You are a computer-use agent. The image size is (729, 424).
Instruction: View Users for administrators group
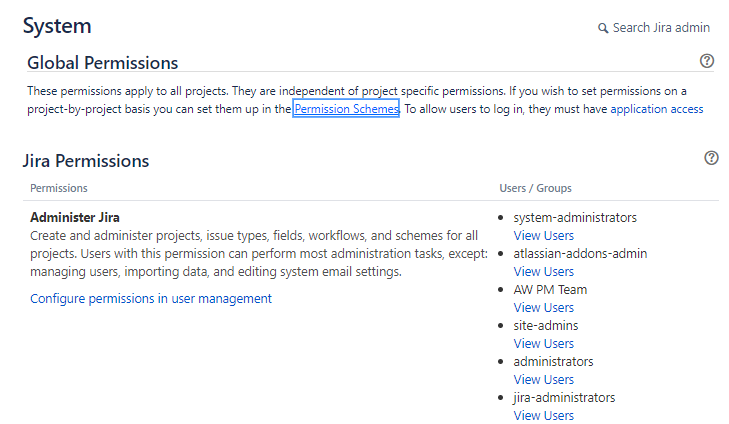coord(543,380)
